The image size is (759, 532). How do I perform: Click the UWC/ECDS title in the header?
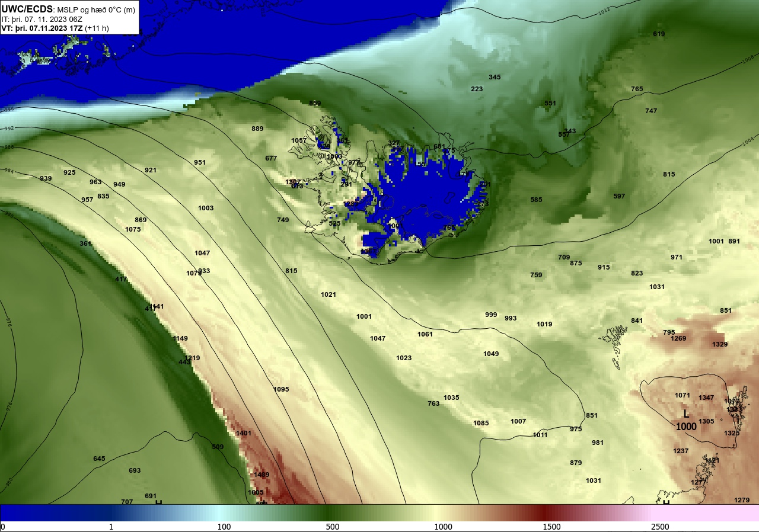[27, 9]
